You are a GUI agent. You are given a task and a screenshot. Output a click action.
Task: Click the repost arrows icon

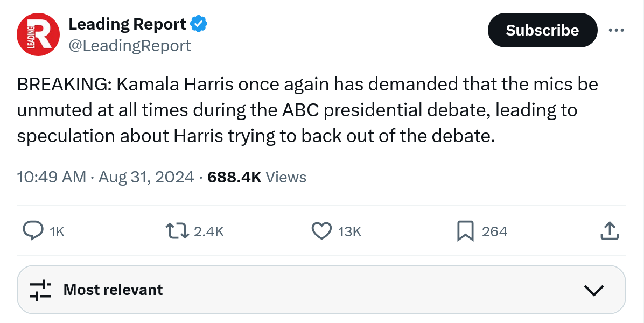(177, 231)
